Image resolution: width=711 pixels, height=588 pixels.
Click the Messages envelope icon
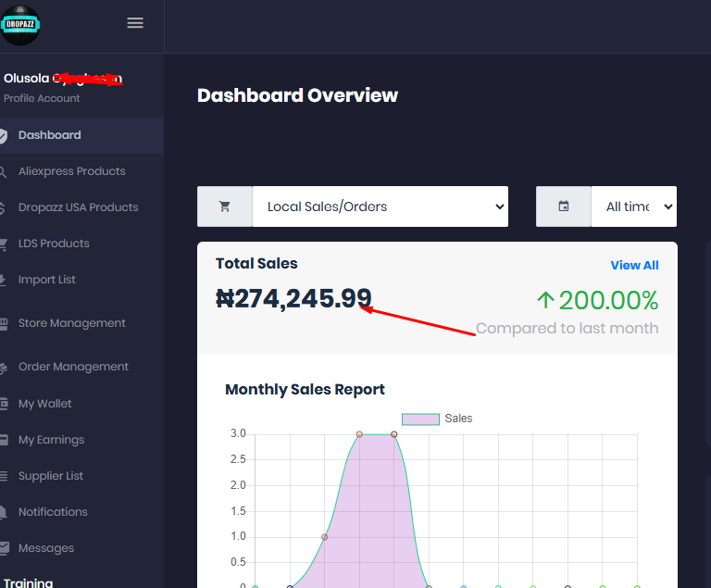click(4, 548)
